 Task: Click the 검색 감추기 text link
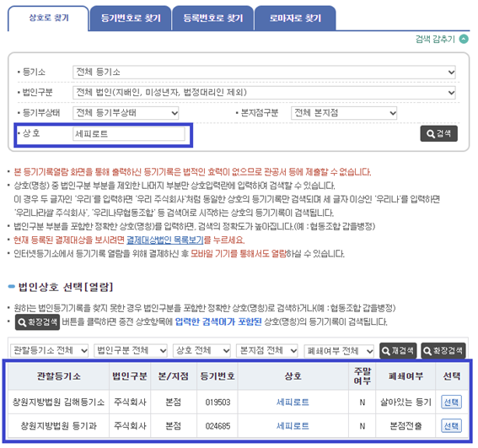coord(435,39)
